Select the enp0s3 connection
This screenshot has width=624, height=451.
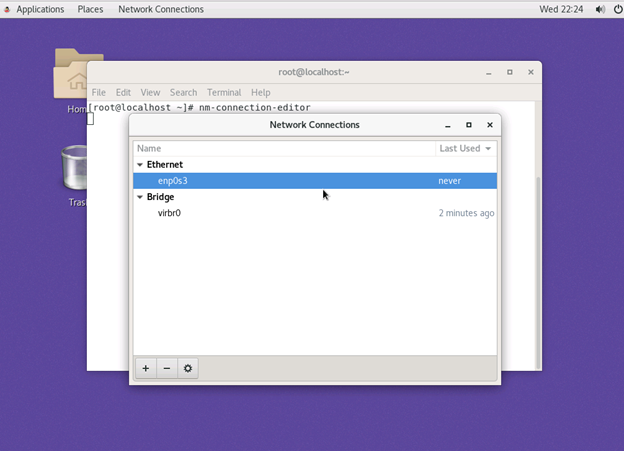[x=315, y=181]
